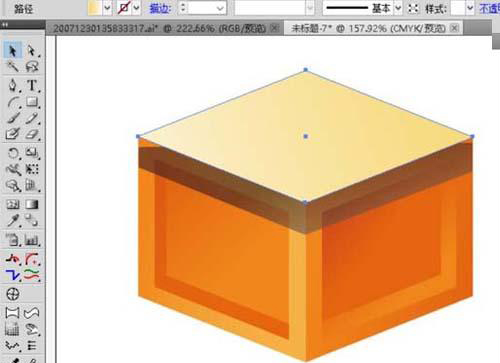Select the Pen tool
Viewport: 500px width, 363px height.
(13, 85)
